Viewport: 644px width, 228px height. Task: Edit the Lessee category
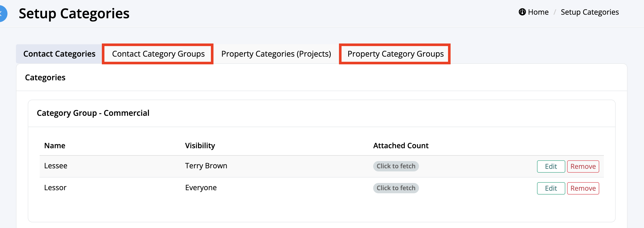[x=551, y=166]
